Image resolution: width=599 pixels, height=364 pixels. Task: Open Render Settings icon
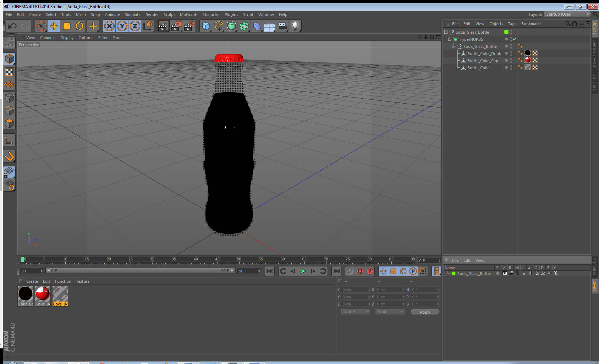189,26
